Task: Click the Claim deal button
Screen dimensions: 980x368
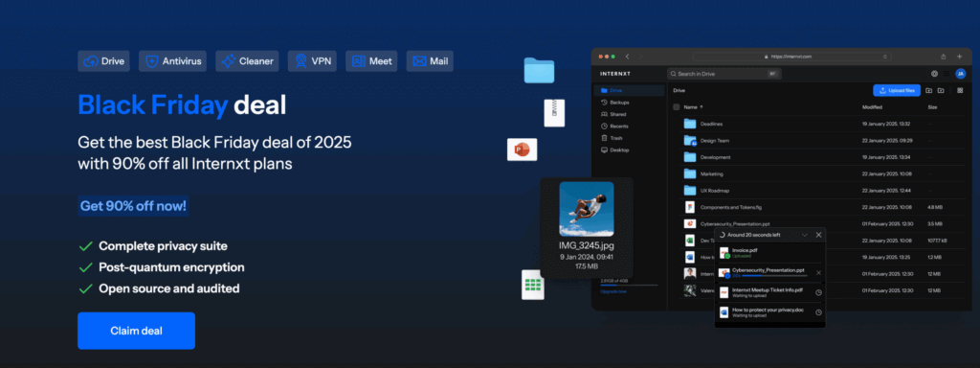Action: tap(136, 331)
